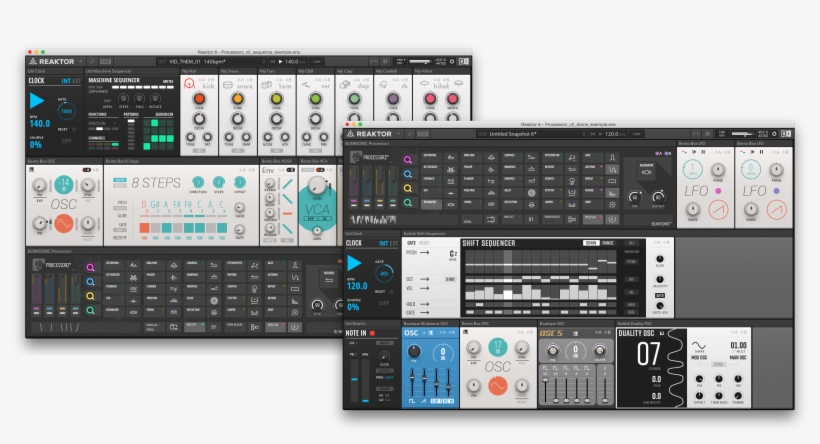Toggle shuffle OFF switch in drone window clock
The width and height of the screenshot is (820, 444).
[x=384, y=303]
